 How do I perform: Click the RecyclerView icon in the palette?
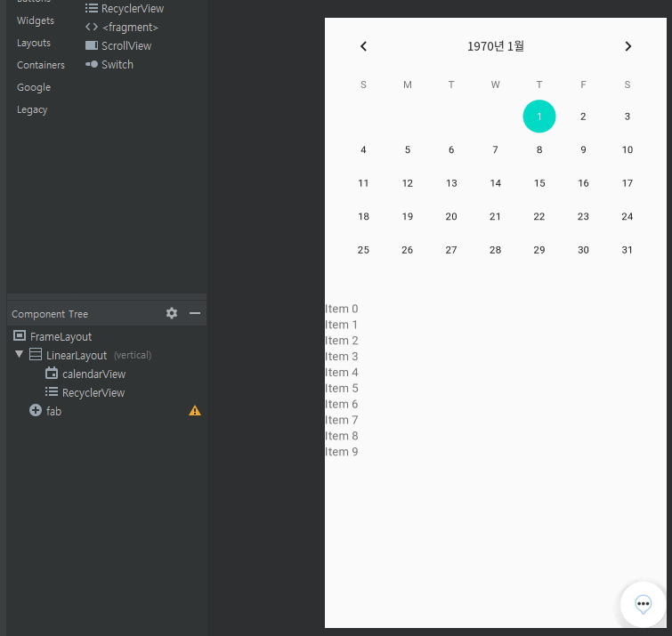pyautogui.click(x=92, y=8)
